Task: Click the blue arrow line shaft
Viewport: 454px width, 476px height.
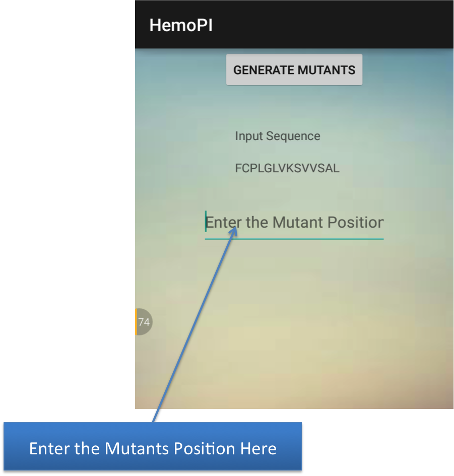Action: pos(197,322)
